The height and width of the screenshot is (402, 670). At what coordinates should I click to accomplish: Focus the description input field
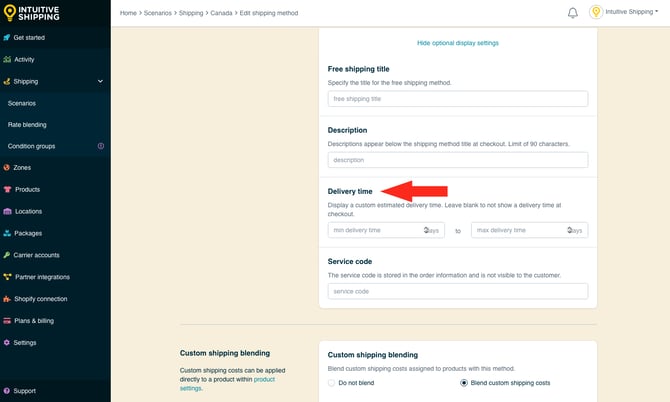coord(458,160)
